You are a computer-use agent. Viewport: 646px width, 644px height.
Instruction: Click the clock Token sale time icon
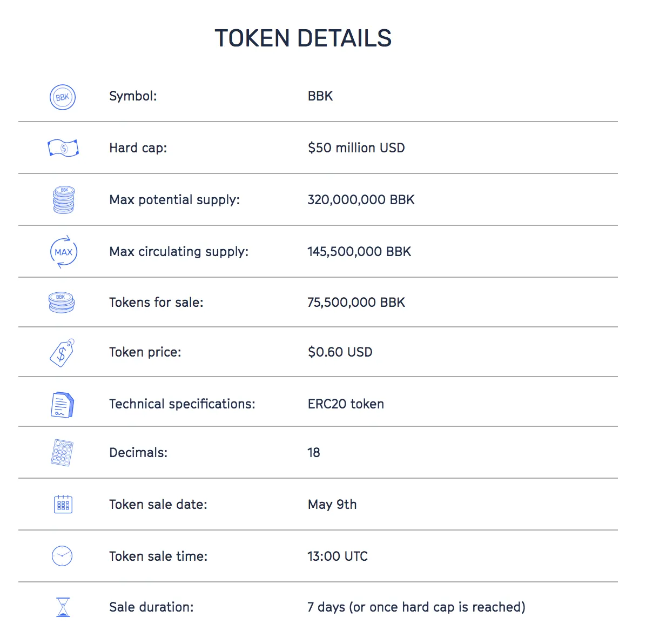[62, 556]
